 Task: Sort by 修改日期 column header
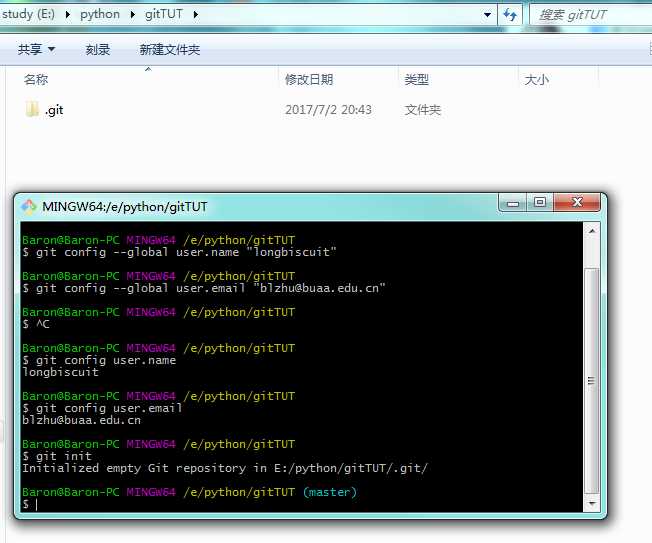coord(309,79)
